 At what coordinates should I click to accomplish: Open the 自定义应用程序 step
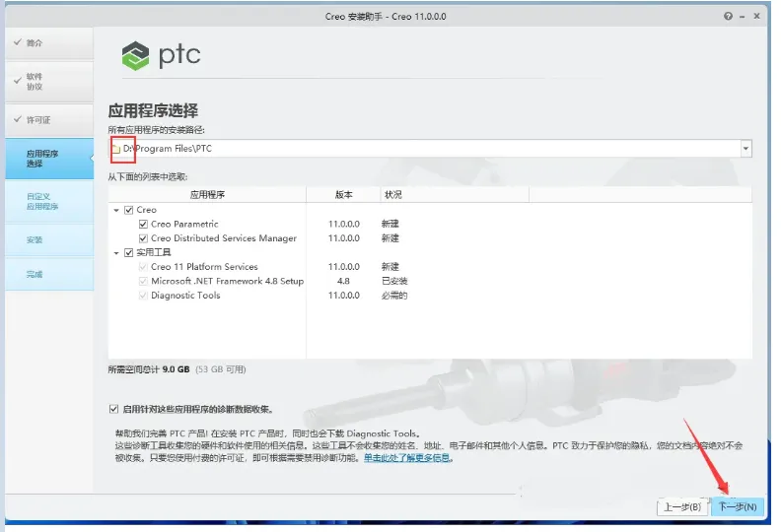pos(49,202)
